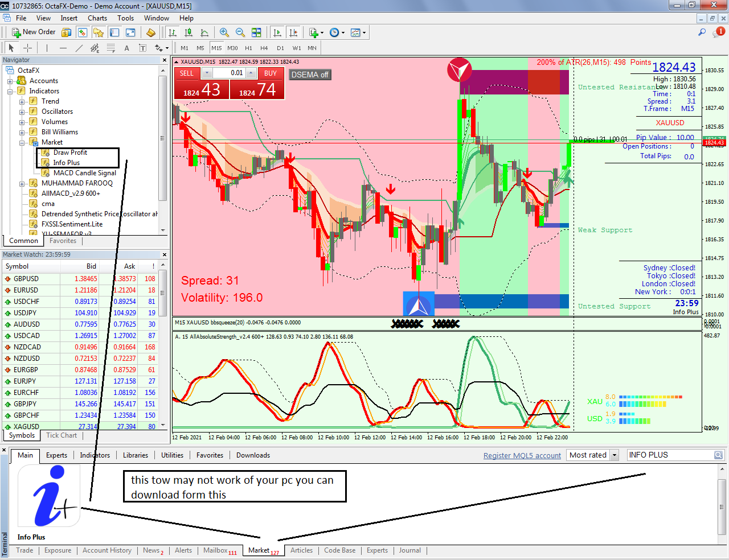Select the H4 timeframe button
The width and height of the screenshot is (729, 560).
pyautogui.click(x=264, y=48)
